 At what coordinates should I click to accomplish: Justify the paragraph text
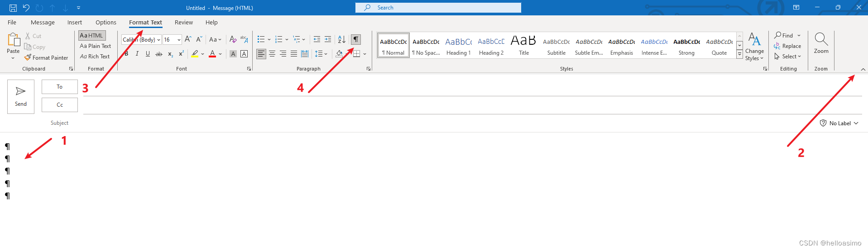click(x=294, y=54)
